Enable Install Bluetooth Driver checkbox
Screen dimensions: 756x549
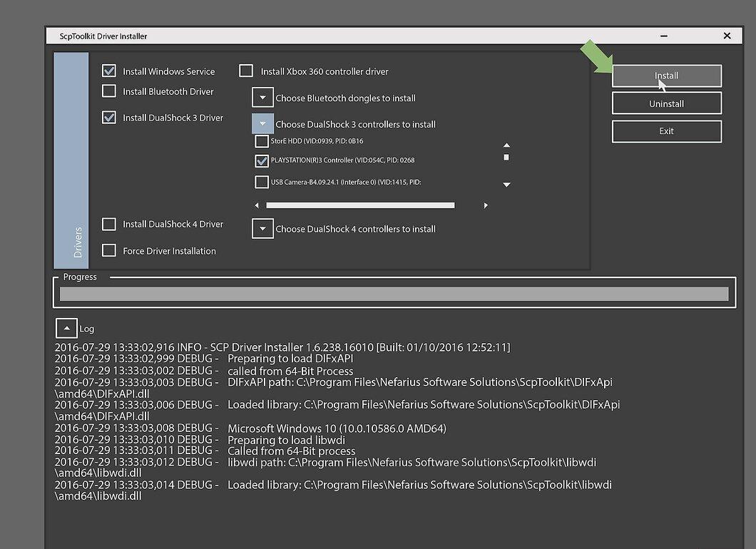tap(109, 91)
